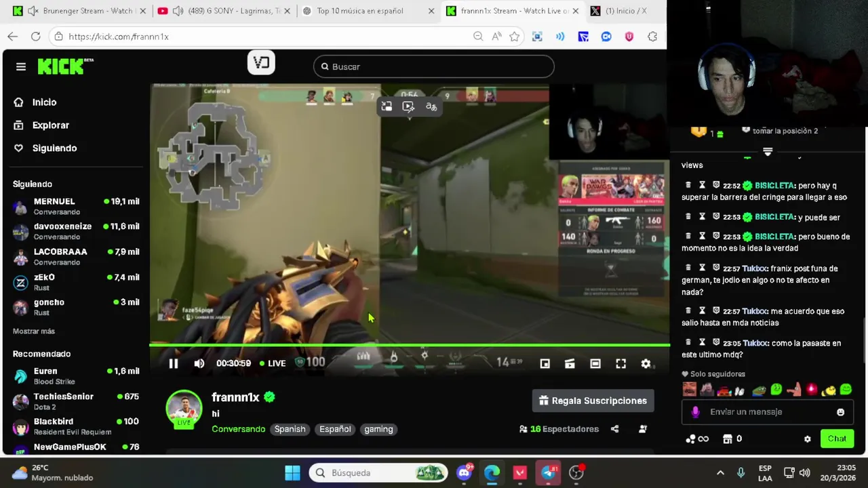868x488 pixels.
Task: Click Tukbx username at 23:05 message
Action: [755, 344]
